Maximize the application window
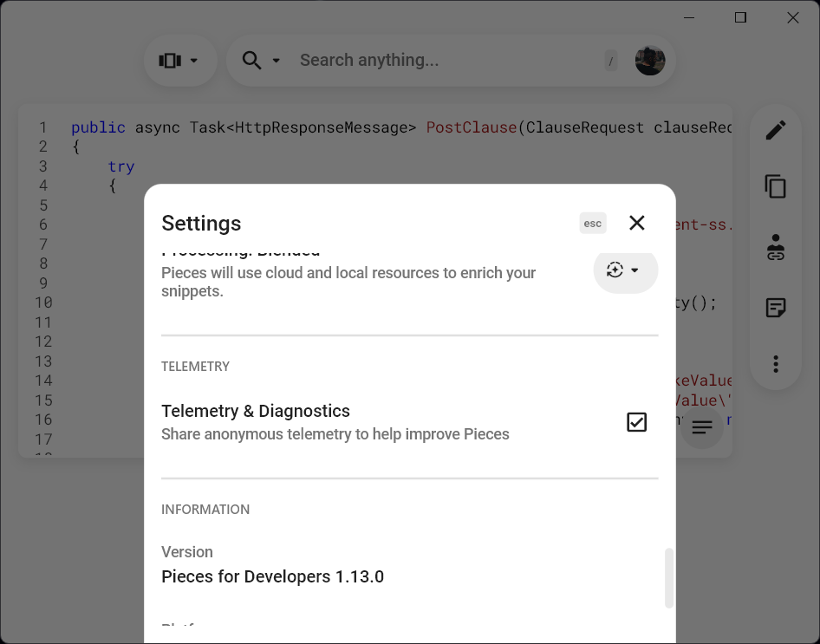The image size is (820, 644). (x=740, y=17)
